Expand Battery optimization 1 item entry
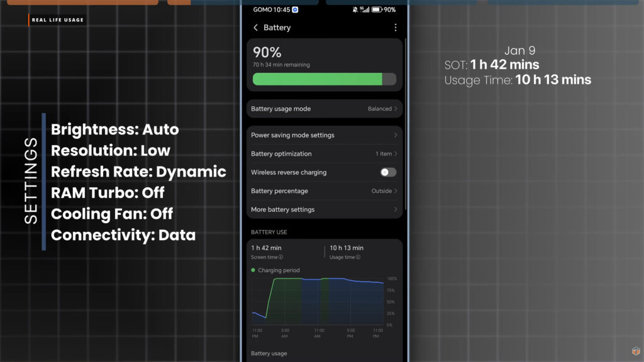Viewport: 644px width, 362px height. [x=386, y=154]
